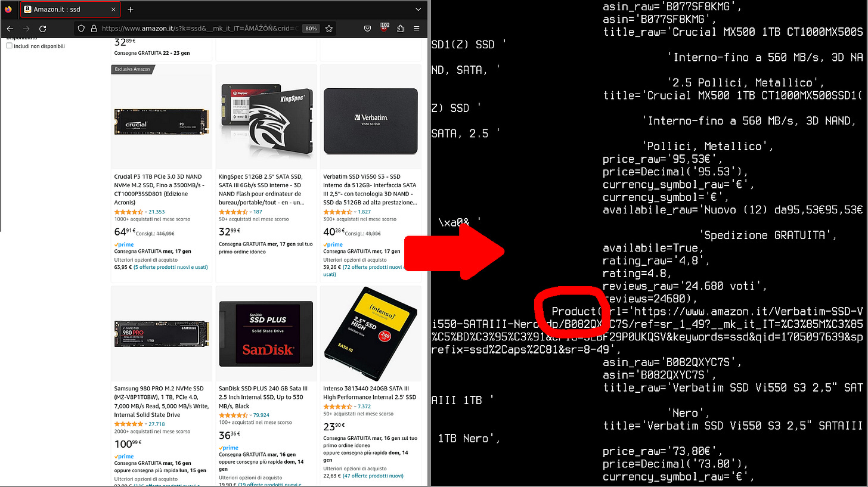Reload the Amazon search results page

pos(42,28)
